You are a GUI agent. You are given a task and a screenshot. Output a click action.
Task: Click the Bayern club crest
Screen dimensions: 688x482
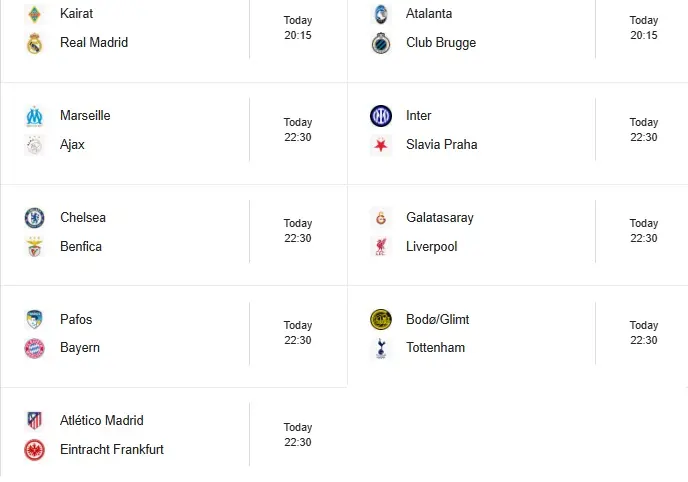[x=35, y=348]
